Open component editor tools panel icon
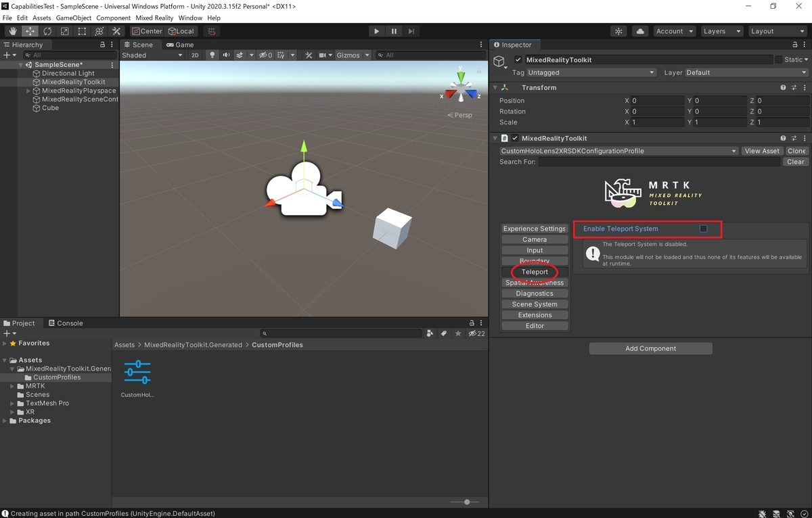812x518 pixels. pos(309,55)
